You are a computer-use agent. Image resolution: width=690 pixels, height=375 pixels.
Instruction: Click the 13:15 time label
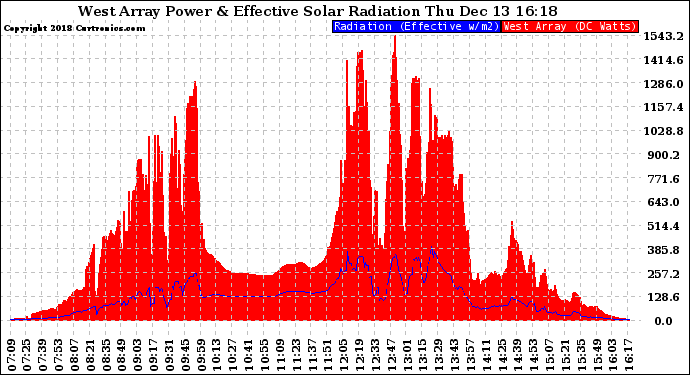pyautogui.click(x=422, y=355)
